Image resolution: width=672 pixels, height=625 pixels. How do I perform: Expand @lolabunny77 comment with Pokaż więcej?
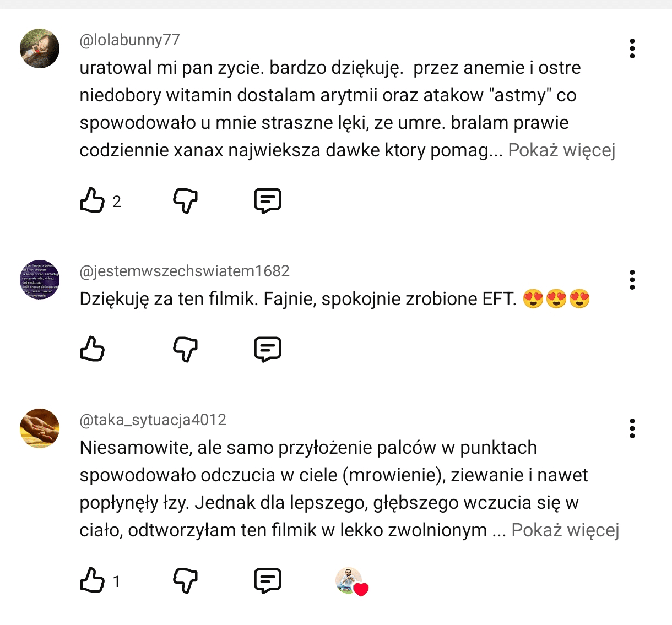561,150
